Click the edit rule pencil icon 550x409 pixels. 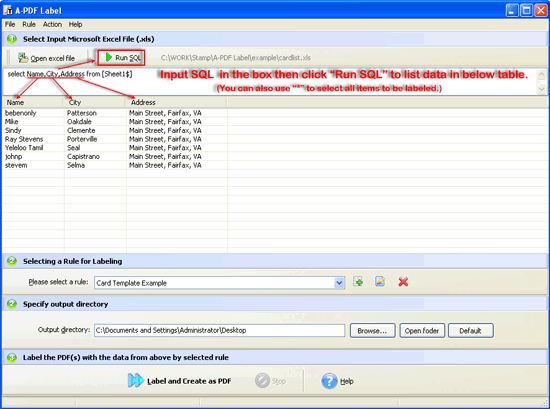[x=380, y=282]
